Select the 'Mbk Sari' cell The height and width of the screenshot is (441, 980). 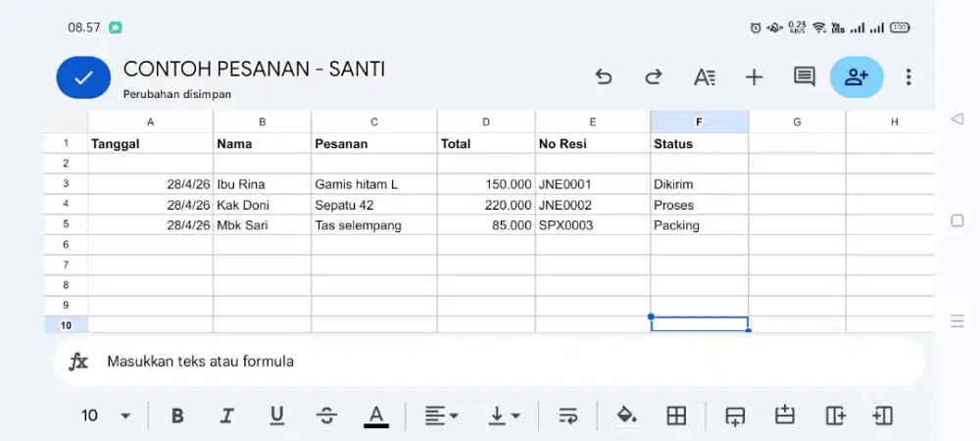pyautogui.click(x=262, y=225)
